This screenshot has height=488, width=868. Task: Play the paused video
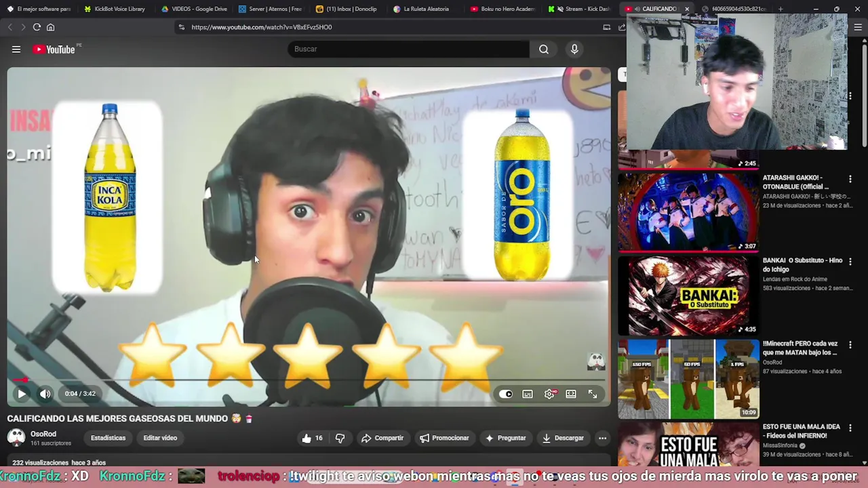[22, 394]
